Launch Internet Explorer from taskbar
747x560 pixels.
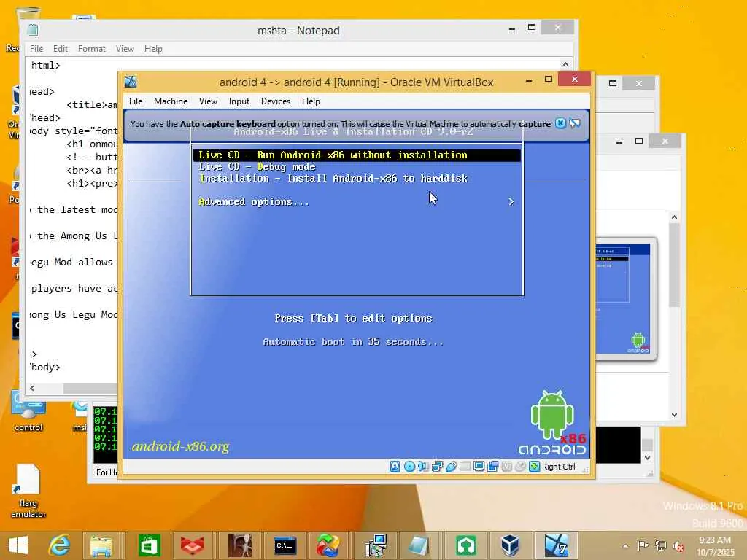(x=60, y=545)
